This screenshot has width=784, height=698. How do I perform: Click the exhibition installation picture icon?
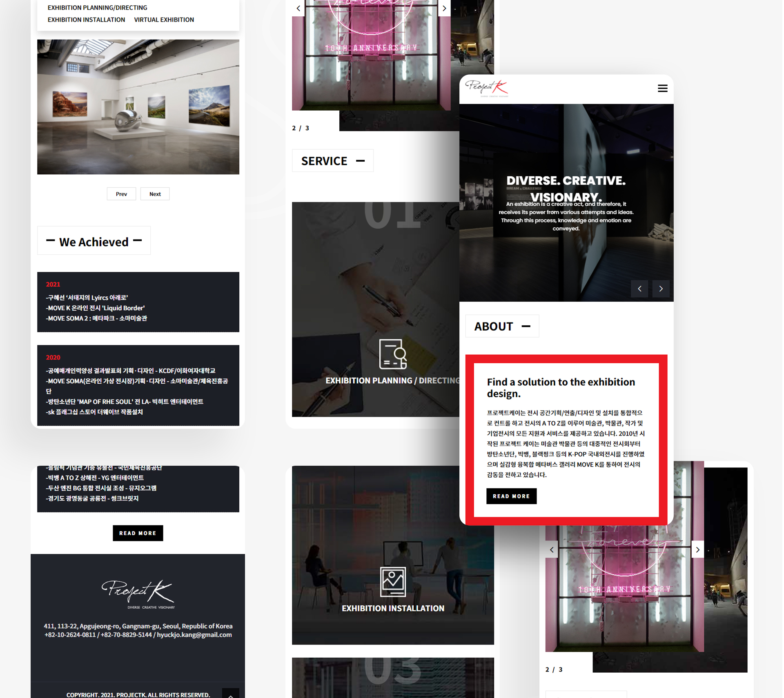pos(392,582)
